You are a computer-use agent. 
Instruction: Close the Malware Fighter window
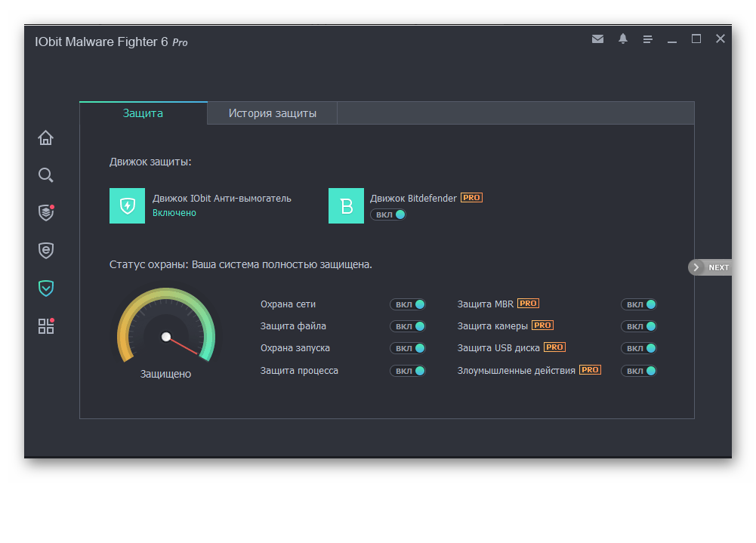[x=721, y=39]
